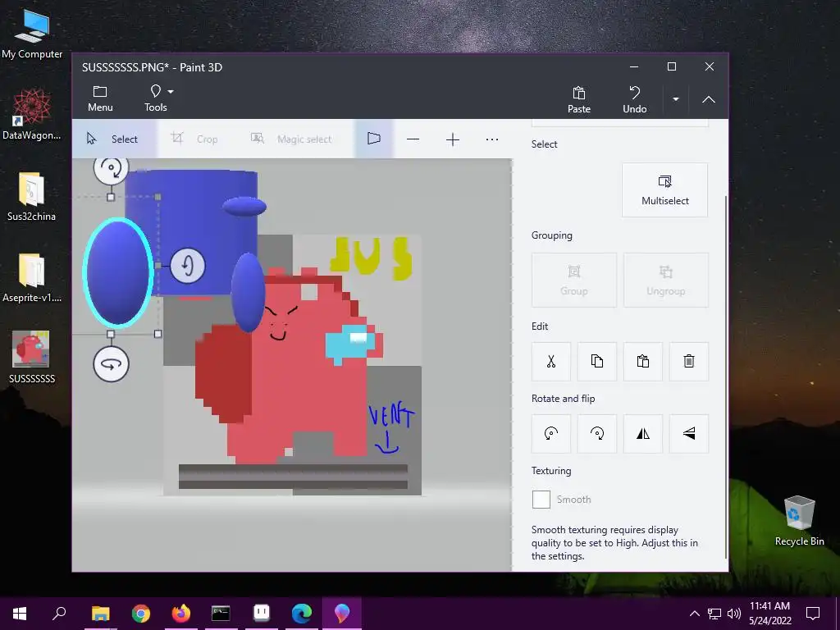
Task: Open the Windows Start menu
Action: click(x=20, y=613)
